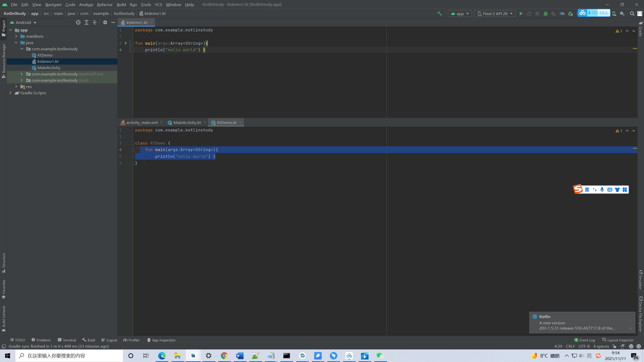This screenshot has width=644, height=362.
Task: Click the Make Project hammer icon
Action: point(439,14)
